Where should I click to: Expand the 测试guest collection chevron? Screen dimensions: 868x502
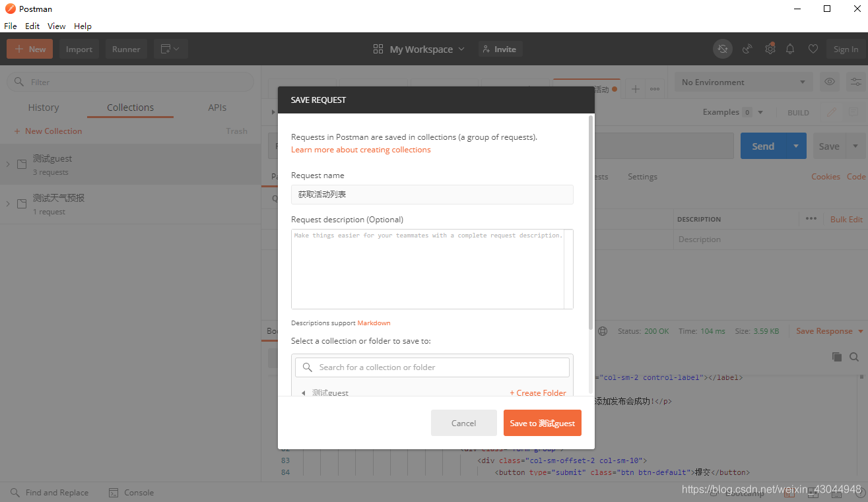pos(8,164)
